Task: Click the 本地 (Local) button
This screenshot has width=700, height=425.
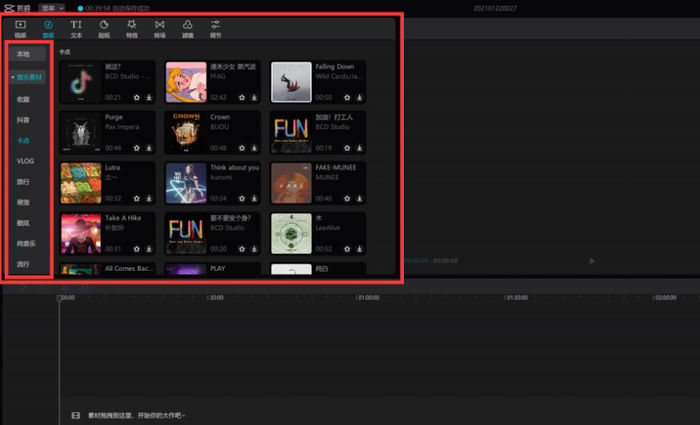Action: pyautogui.click(x=24, y=53)
